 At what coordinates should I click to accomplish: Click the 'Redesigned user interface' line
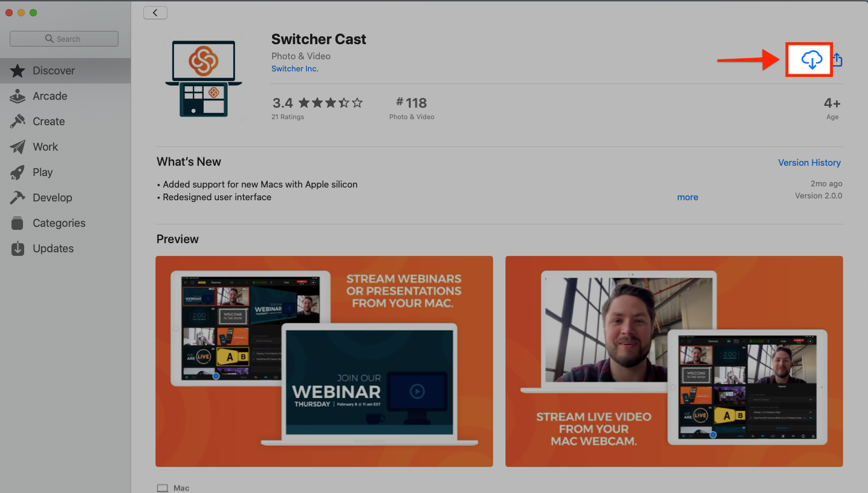tap(214, 197)
